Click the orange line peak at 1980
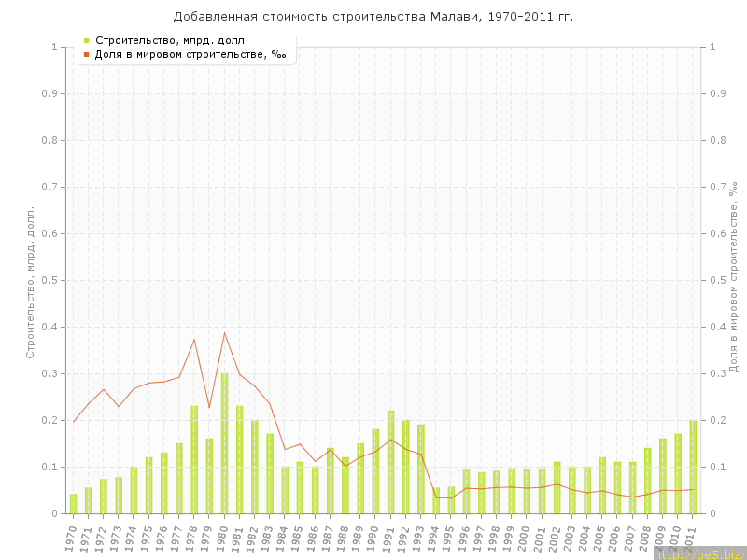Viewport: 747px width, 560px height. click(224, 333)
